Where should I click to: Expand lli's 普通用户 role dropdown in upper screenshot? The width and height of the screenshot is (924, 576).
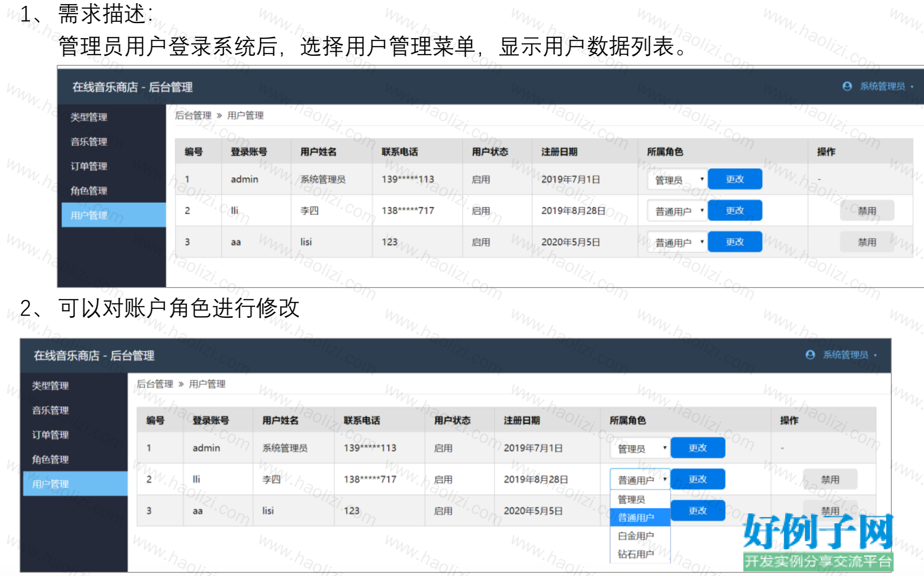coord(677,211)
